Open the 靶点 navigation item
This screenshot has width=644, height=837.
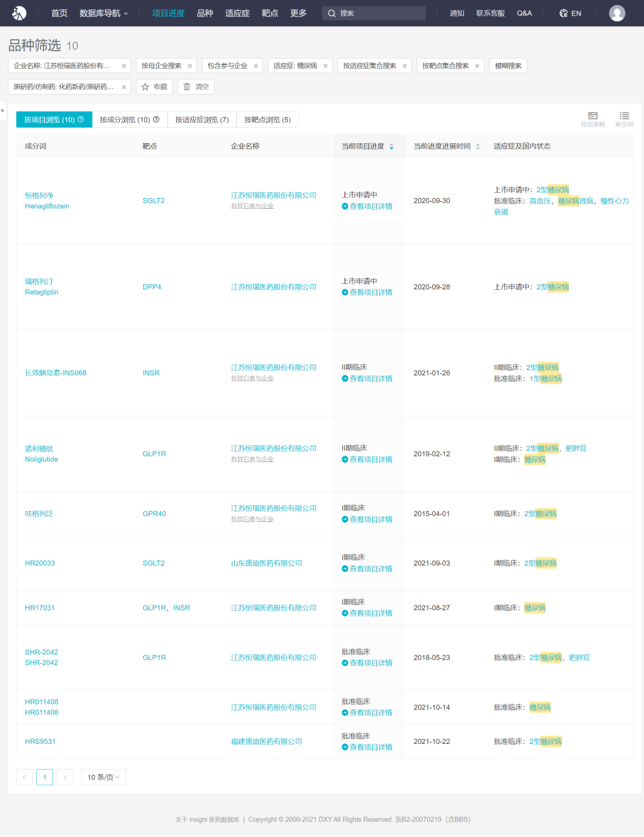tap(270, 13)
